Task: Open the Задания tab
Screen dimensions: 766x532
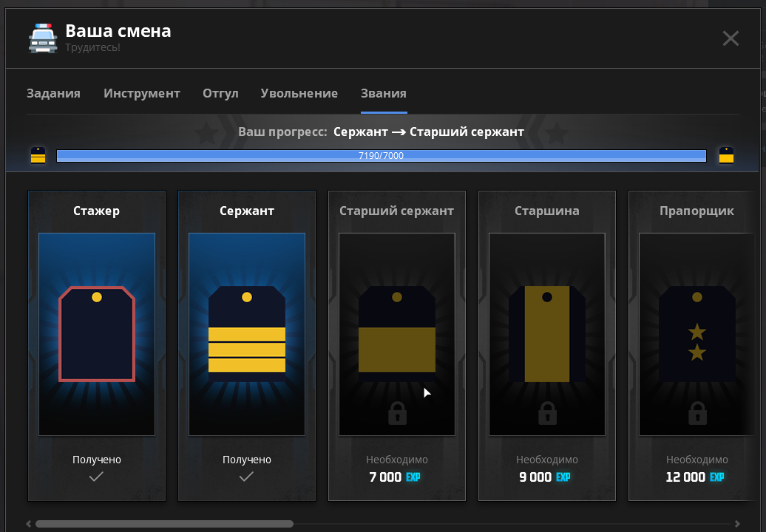Action: click(53, 94)
